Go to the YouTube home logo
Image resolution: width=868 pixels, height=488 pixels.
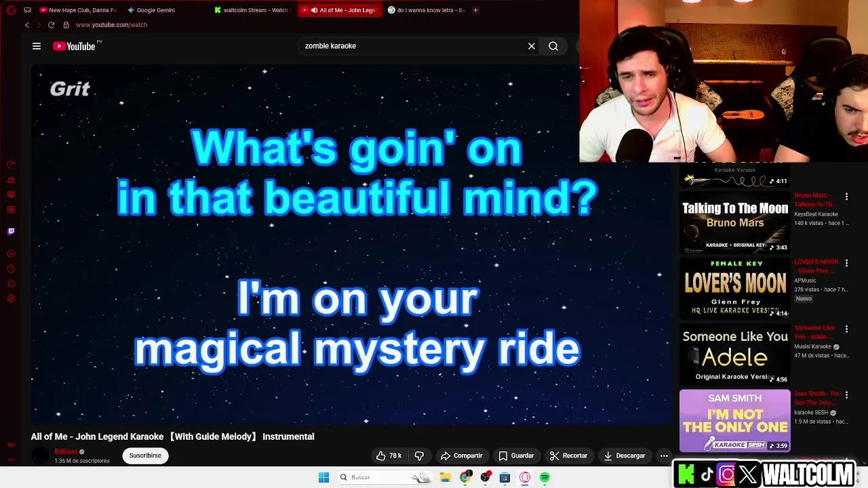74,46
